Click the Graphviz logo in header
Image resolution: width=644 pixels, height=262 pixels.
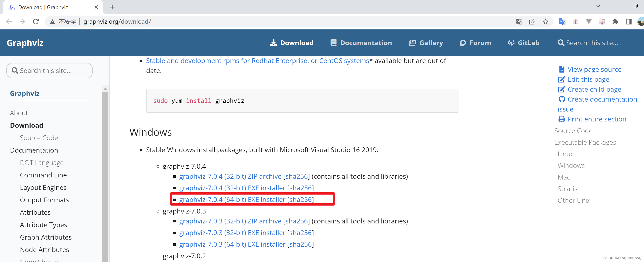[x=25, y=43]
